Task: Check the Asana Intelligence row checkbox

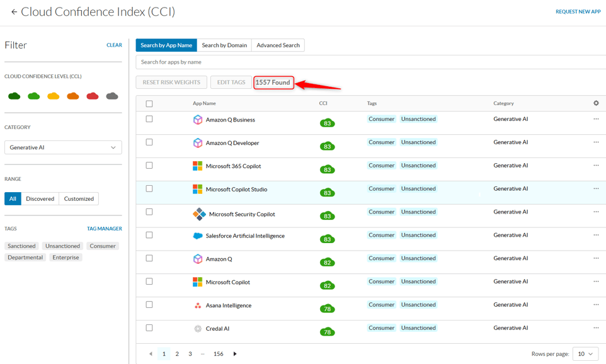Action: point(149,305)
